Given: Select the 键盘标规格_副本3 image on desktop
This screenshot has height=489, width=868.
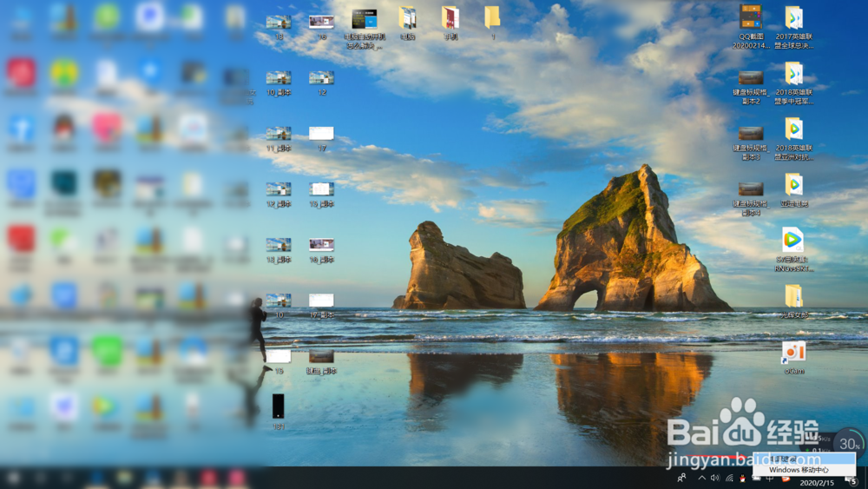Looking at the screenshot, I should click(x=751, y=143).
